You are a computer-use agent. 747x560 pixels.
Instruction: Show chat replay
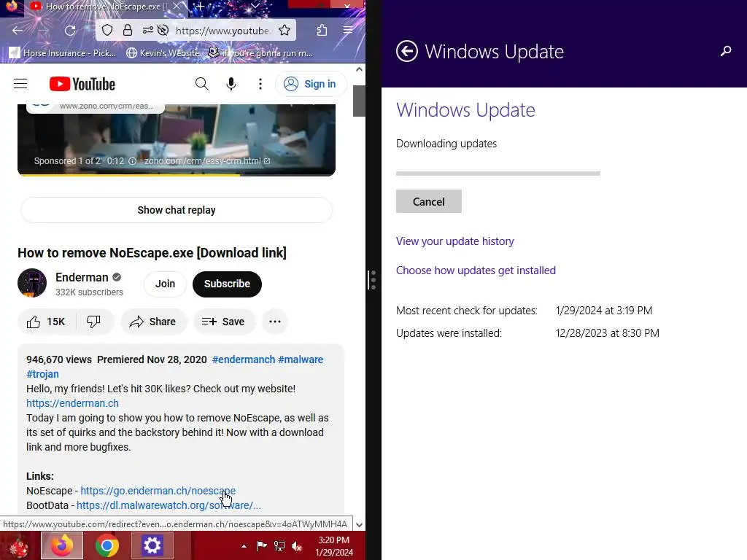(x=177, y=210)
